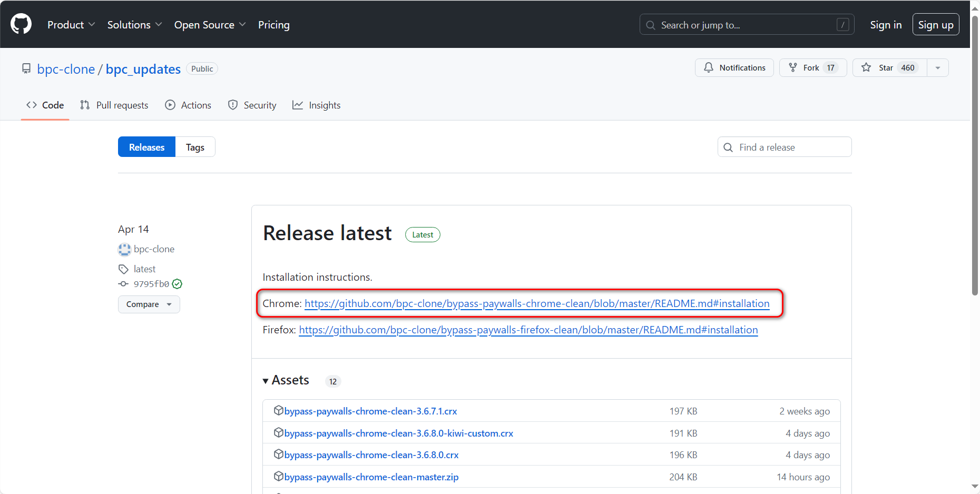Viewport: 980px width, 494px height.
Task: Focus the Find a release field
Action: (785, 147)
